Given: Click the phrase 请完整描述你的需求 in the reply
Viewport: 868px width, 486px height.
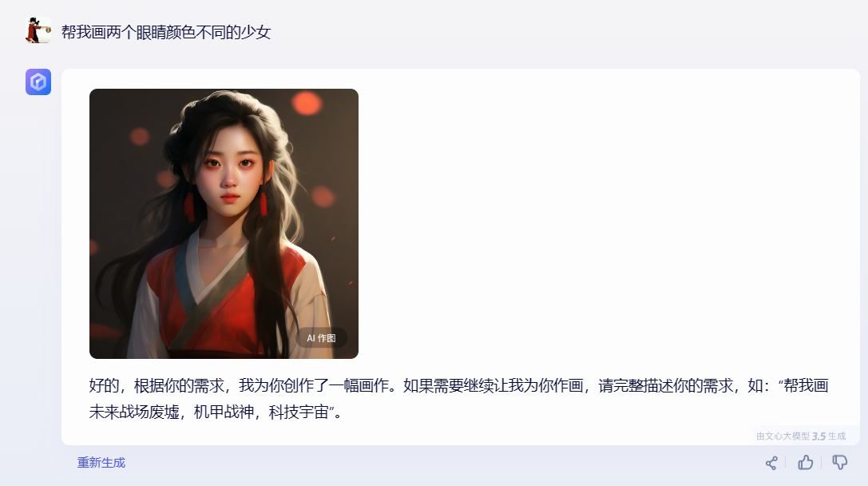Looking at the screenshot, I should [x=666, y=385].
